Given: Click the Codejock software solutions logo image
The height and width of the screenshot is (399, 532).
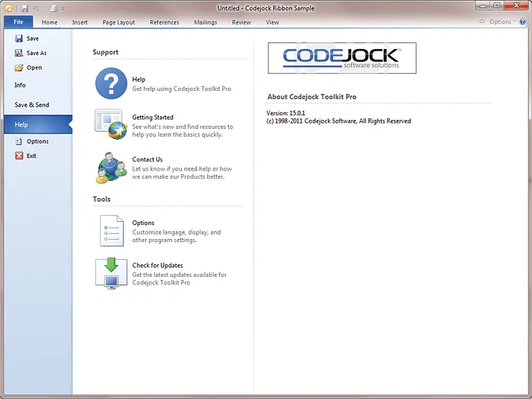Looking at the screenshot, I should (x=342, y=58).
